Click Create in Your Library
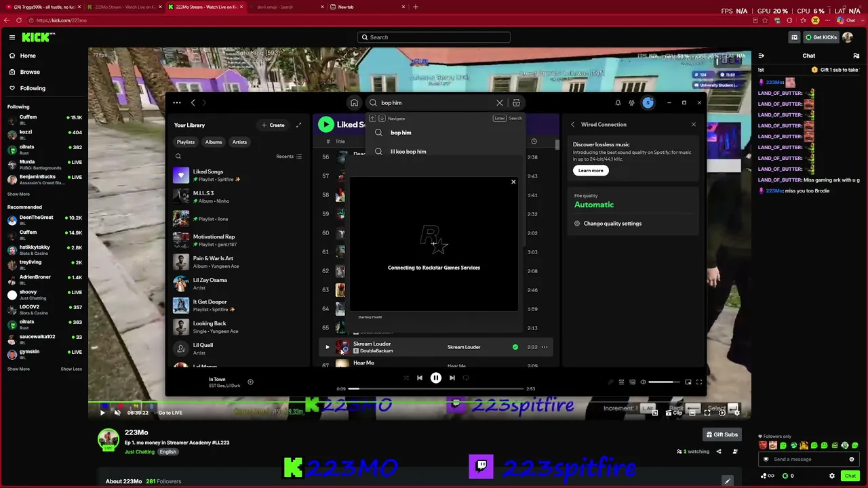The height and width of the screenshot is (488, 868). [x=273, y=125]
